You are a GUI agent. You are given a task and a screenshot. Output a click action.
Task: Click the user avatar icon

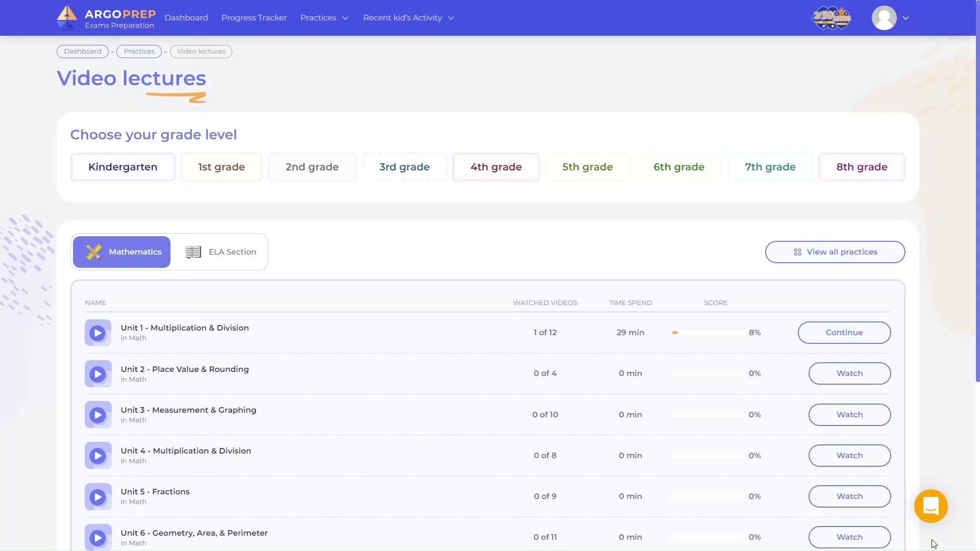coord(884,18)
